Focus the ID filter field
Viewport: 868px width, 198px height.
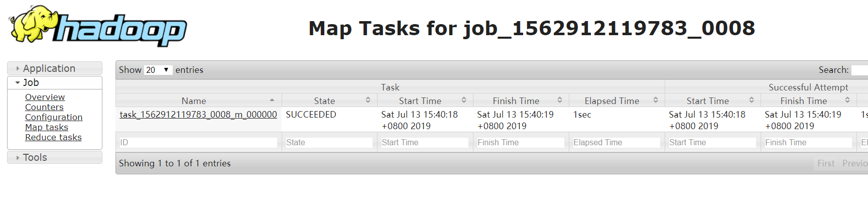click(198, 143)
